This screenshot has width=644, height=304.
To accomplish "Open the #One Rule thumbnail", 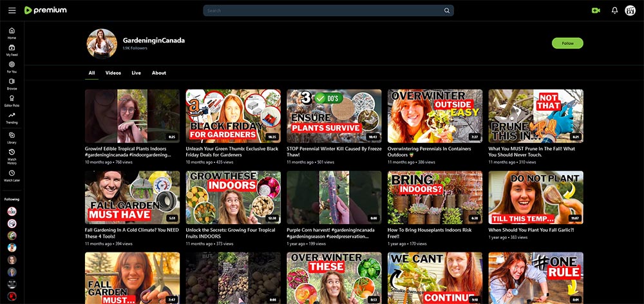I will point(536,278).
